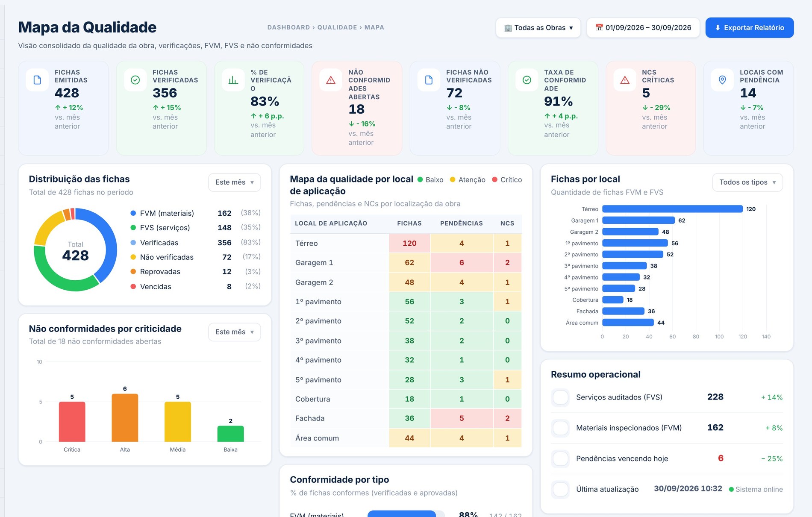This screenshot has width=812, height=517.
Task: Sort table by NCS column header
Action: tap(507, 223)
